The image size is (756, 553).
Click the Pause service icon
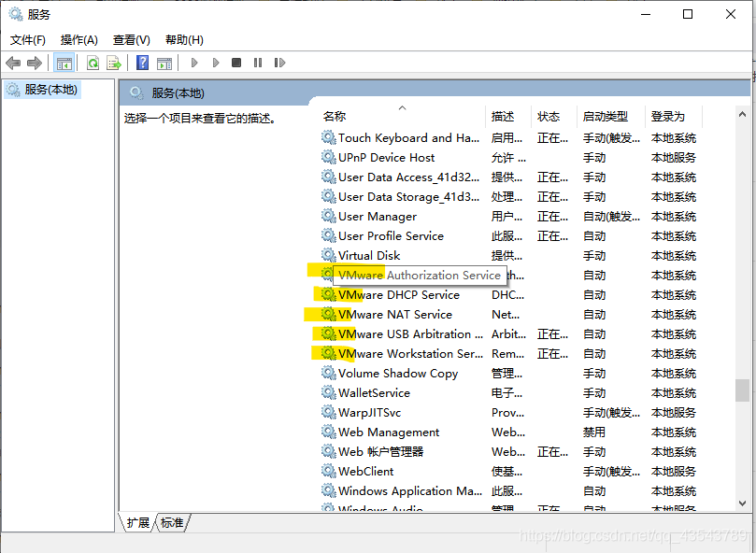[258, 63]
